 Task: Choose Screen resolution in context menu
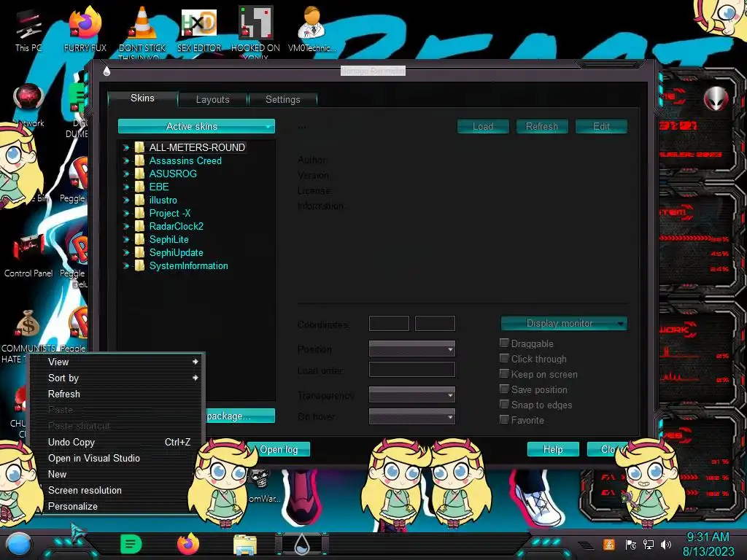(117, 490)
